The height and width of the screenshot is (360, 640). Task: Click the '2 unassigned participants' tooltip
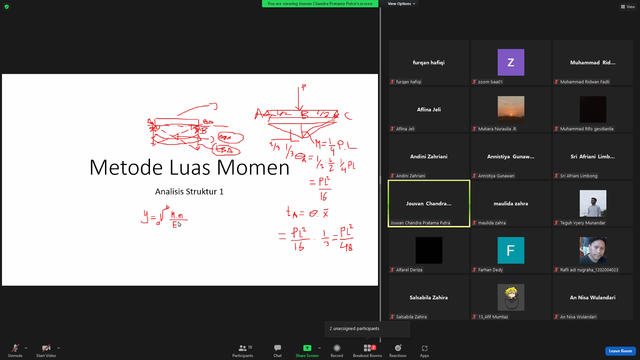click(367, 329)
